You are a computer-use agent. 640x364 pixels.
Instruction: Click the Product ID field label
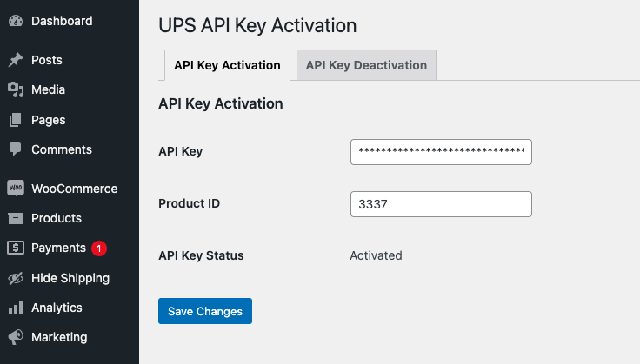(189, 203)
